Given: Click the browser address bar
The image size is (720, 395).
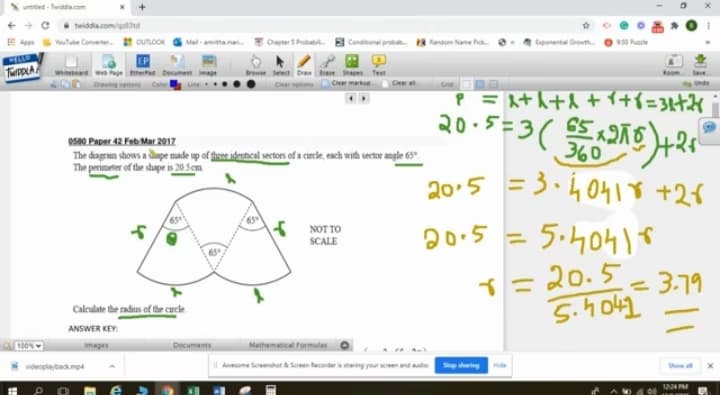Looking at the screenshot, I should coord(321,26).
